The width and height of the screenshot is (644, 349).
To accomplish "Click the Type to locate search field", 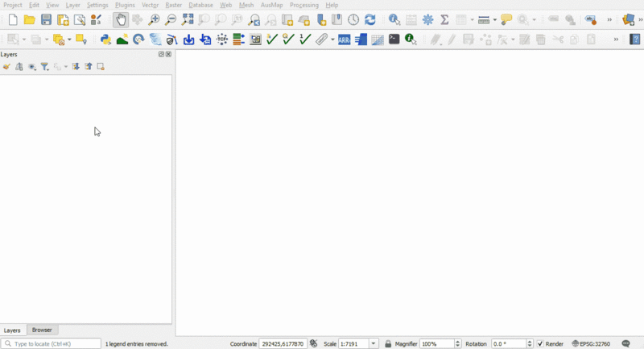I will (x=52, y=344).
